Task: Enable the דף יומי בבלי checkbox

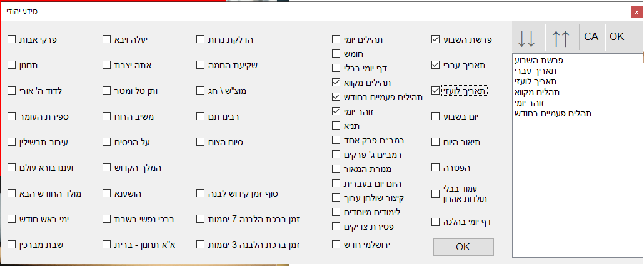Action: [336, 68]
